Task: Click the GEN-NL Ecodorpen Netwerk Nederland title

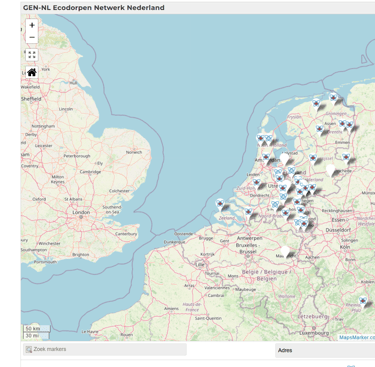Action: point(94,8)
